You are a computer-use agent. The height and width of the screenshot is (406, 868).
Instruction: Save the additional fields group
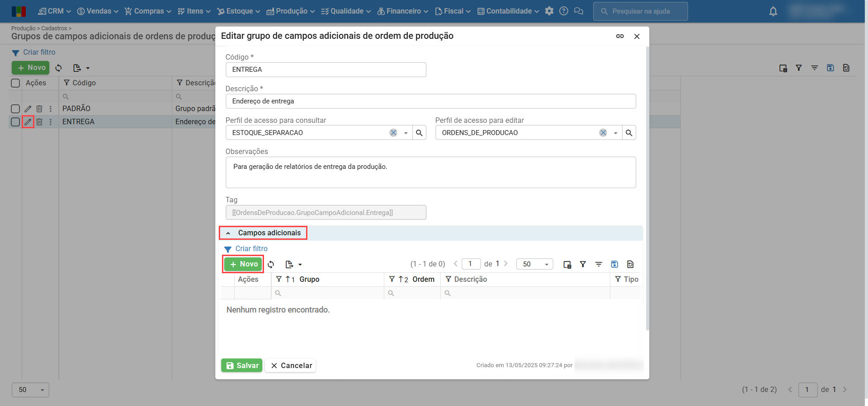[x=242, y=365]
